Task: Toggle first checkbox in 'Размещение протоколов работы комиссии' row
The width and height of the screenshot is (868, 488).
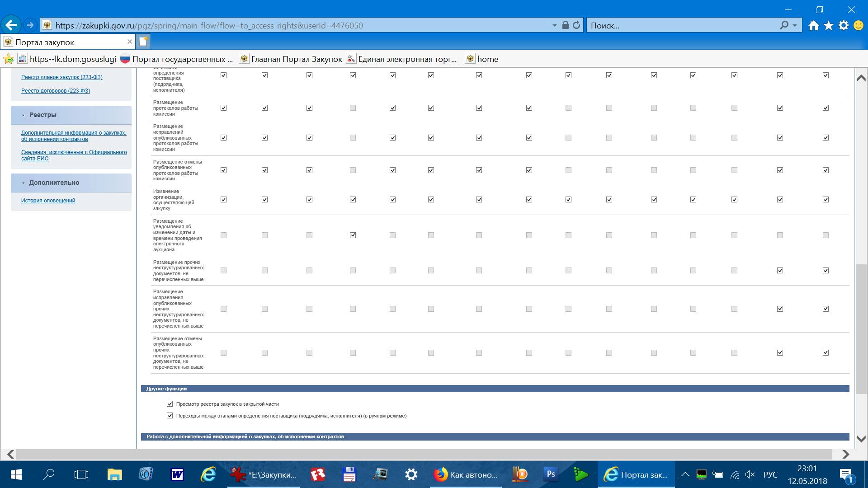Action: coord(223,108)
